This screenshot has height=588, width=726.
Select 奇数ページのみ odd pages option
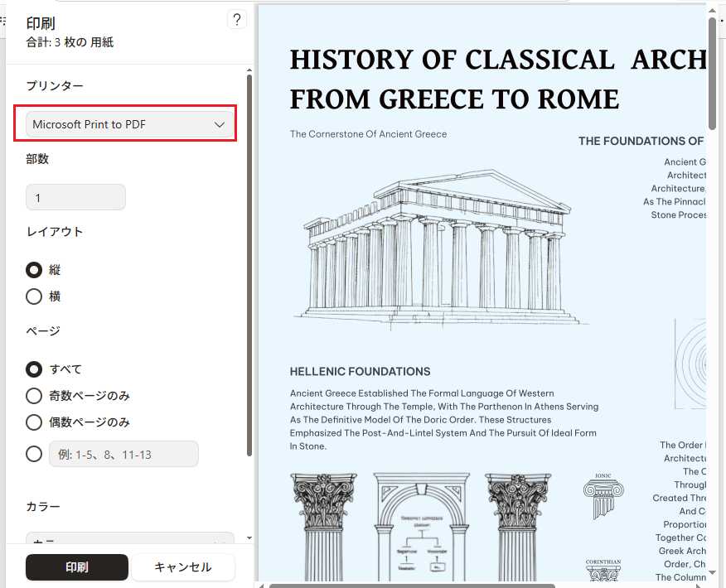(x=34, y=396)
